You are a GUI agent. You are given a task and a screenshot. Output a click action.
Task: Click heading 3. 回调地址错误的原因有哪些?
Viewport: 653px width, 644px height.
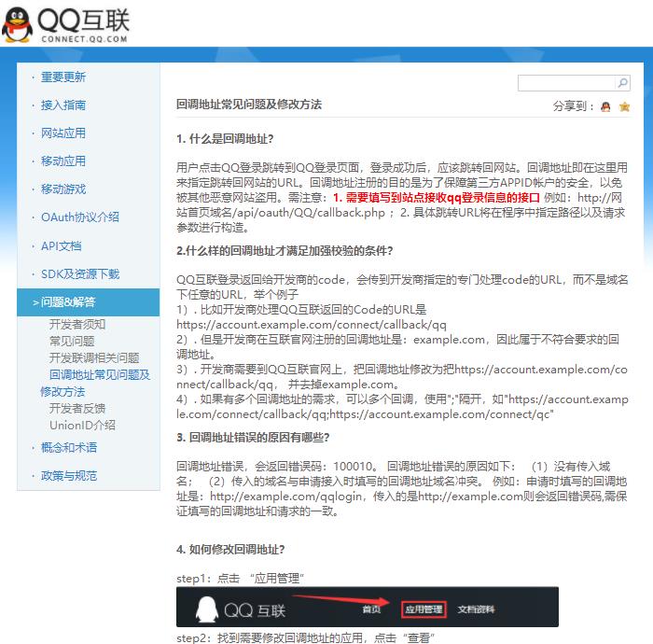pos(253,438)
